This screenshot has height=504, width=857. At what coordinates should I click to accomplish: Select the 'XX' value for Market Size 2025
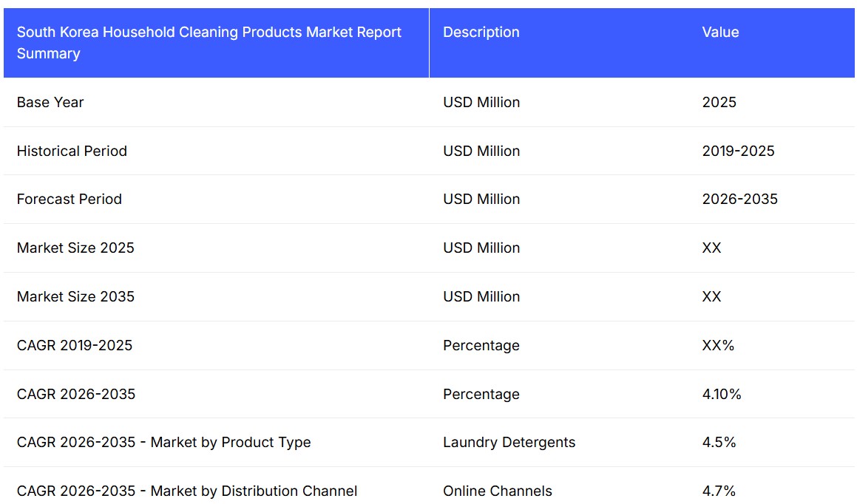pos(711,248)
